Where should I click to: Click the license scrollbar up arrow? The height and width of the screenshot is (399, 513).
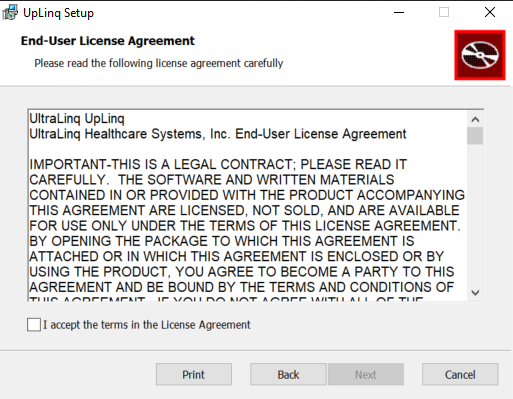475,119
